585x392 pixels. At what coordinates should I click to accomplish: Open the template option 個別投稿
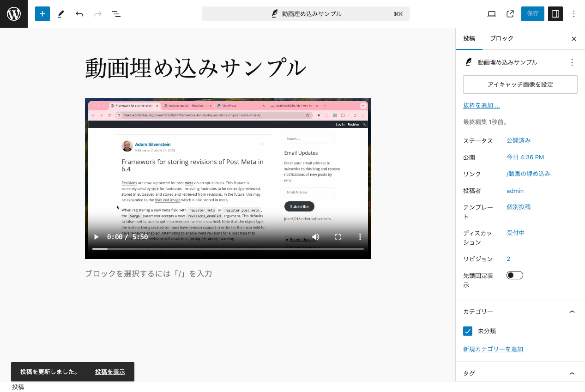[x=519, y=207]
